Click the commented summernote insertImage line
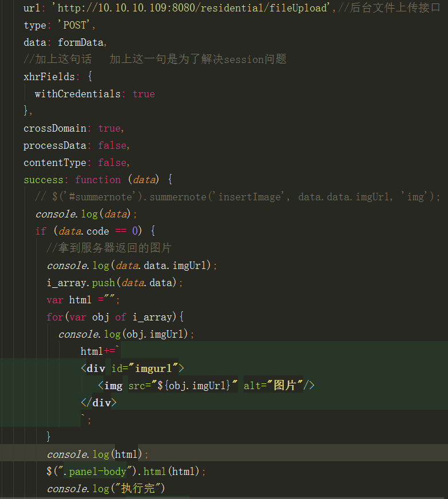Viewport: 448px width, 499px height. point(237,197)
